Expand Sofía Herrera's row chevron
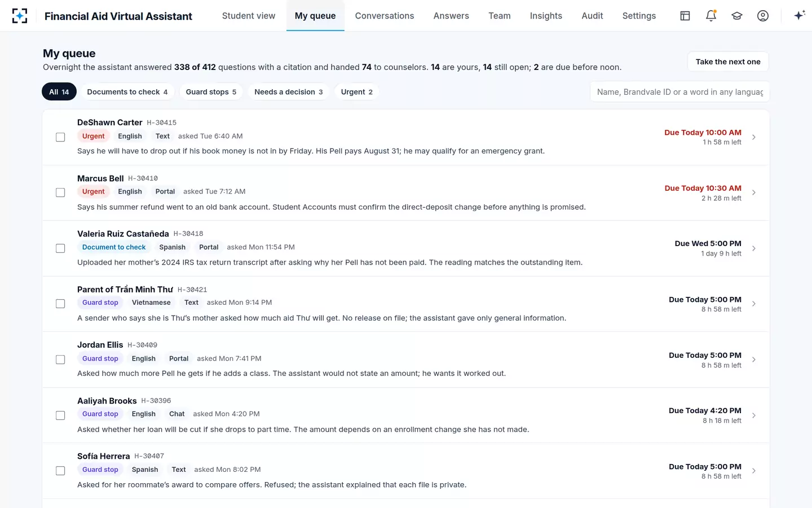812x508 pixels. pyautogui.click(x=754, y=471)
